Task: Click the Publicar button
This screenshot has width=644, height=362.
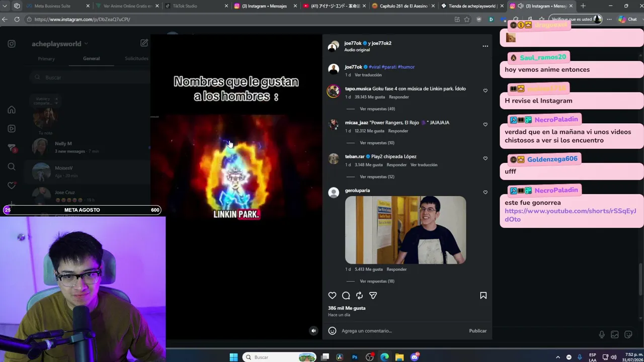Action: click(477, 331)
